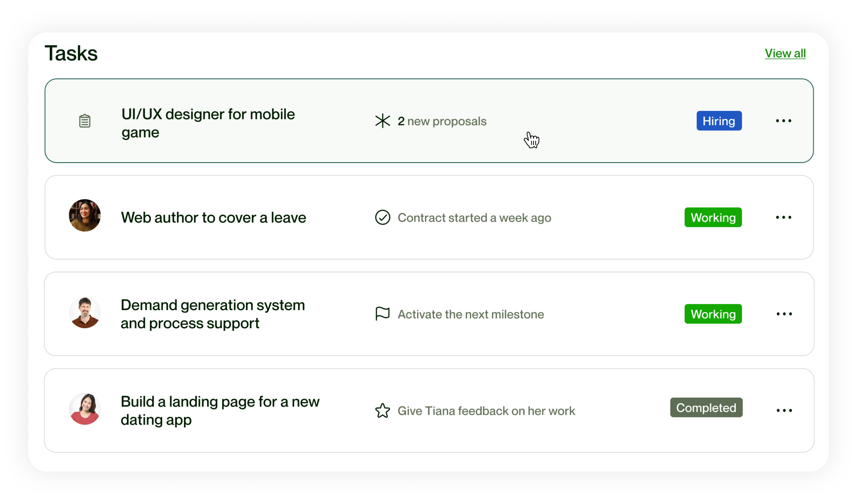Click Working badge on Demand generation task
The image size is (852, 504).
point(713,314)
